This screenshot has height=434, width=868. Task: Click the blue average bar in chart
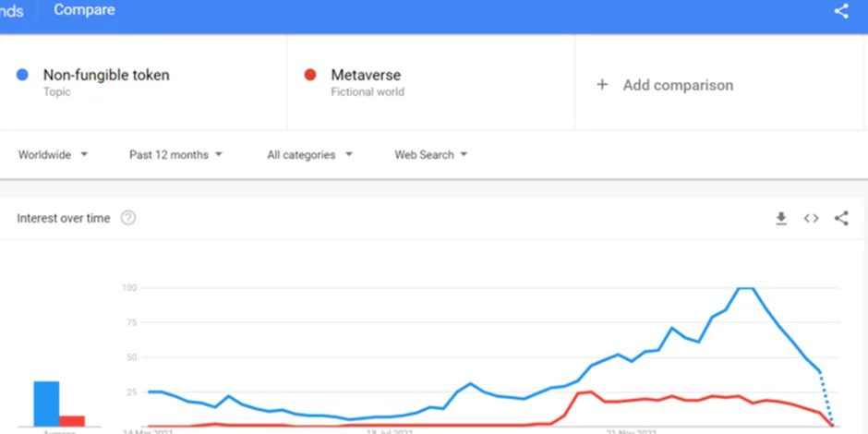(x=46, y=403)
